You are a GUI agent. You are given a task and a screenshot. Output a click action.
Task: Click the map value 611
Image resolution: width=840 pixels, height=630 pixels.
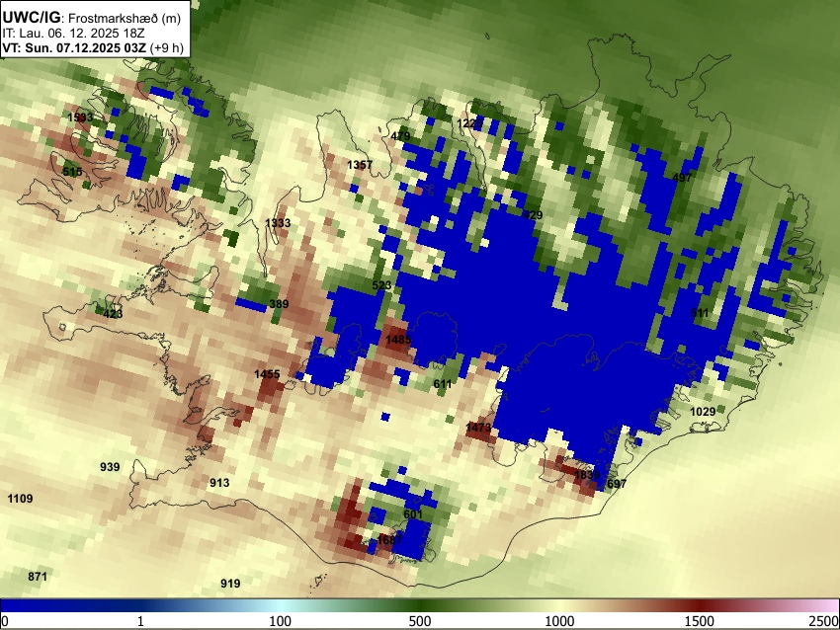(x=443, y=384)
